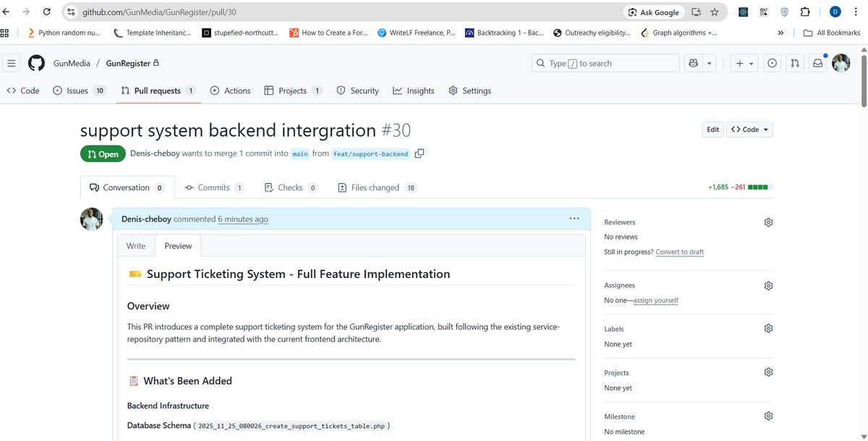Click the GunRegister repository link
Viewport: 868px width, 441px height.
point(128,64)
